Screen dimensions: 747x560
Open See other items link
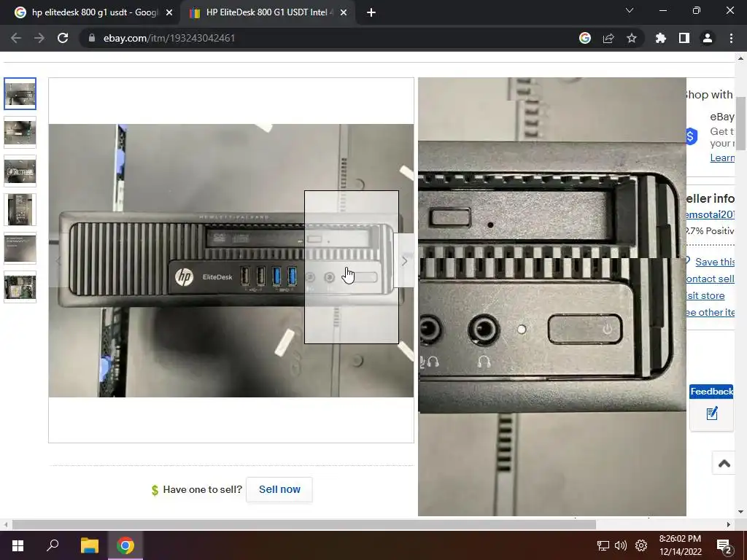(710, 312)
